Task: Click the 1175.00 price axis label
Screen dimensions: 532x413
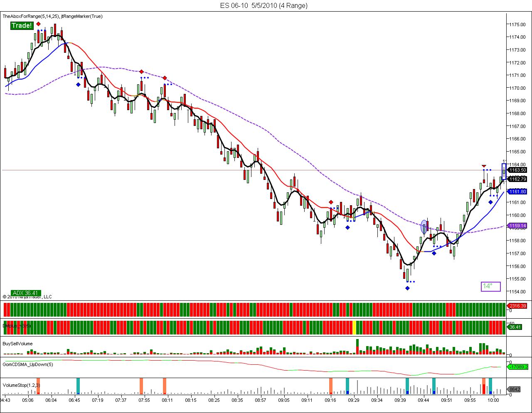Action: point(518,24)
